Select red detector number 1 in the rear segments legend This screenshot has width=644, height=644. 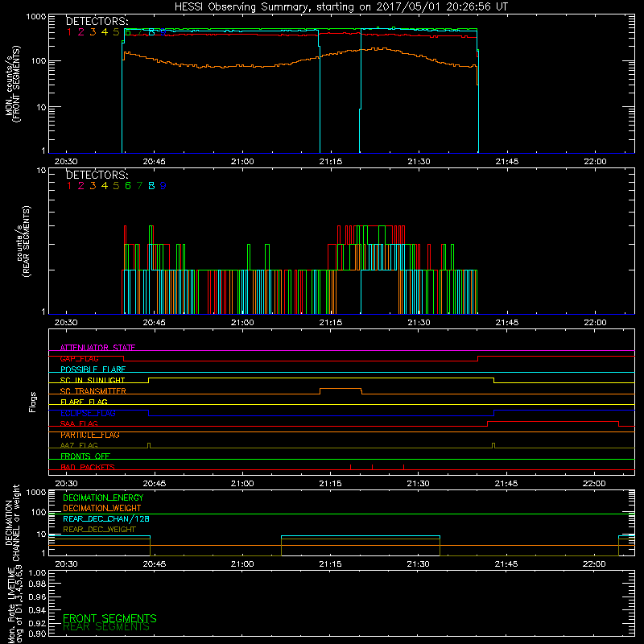pyautogui.click(x=69, y=186)
